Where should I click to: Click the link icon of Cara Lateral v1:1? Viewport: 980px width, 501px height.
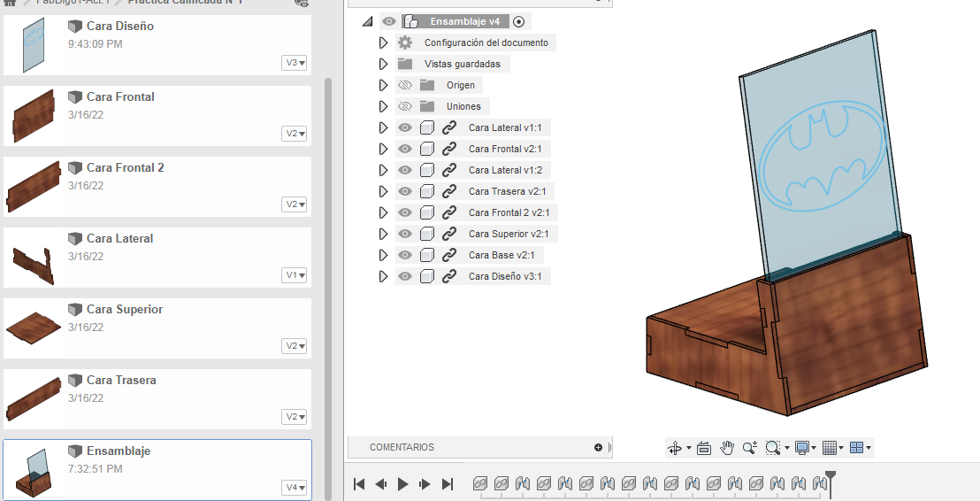[448, 127]
